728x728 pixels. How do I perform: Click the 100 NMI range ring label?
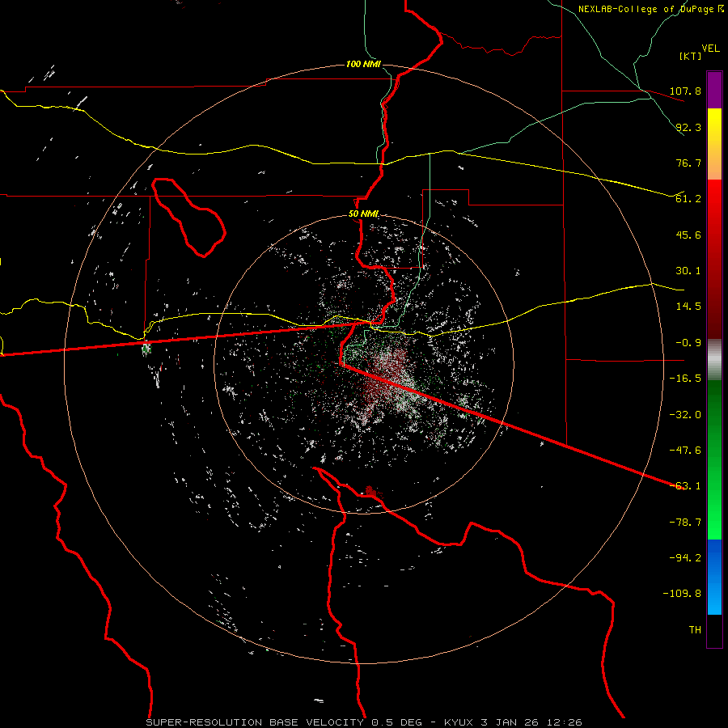(363, 64)
